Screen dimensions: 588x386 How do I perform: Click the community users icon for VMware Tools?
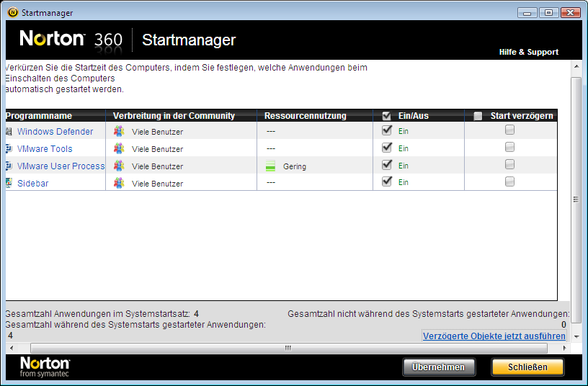[119, 148]
